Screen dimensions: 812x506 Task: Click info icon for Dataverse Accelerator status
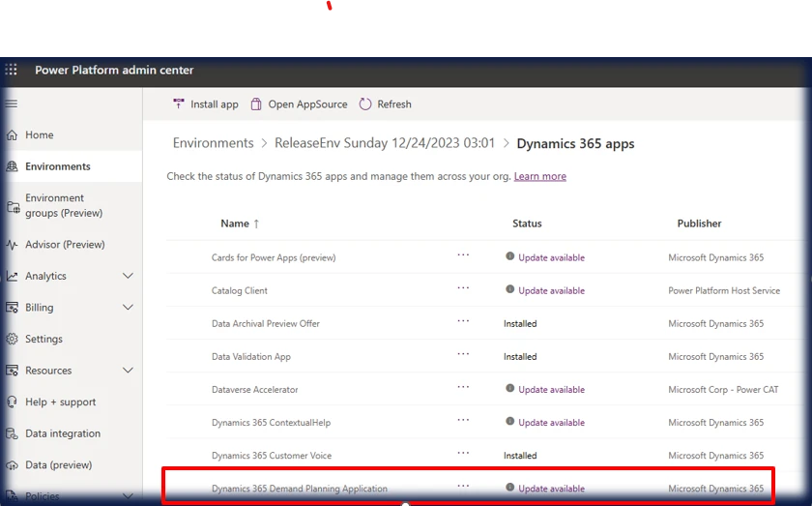(510, 388)
